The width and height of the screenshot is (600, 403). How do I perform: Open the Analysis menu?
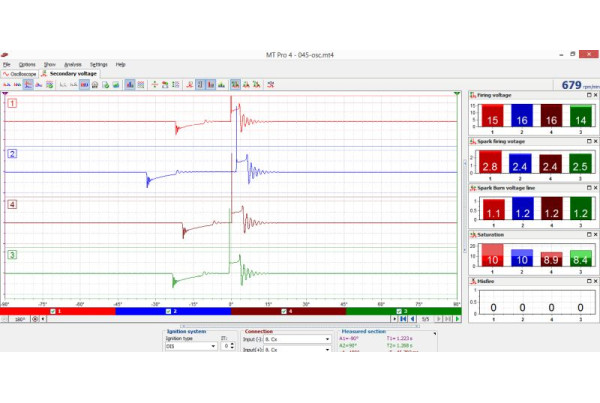point(72,64)
